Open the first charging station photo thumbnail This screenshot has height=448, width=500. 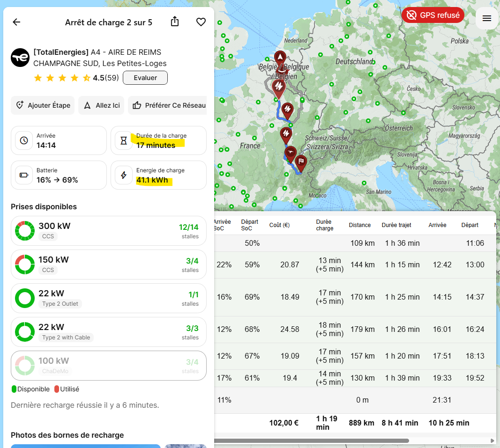coord(85,446)
